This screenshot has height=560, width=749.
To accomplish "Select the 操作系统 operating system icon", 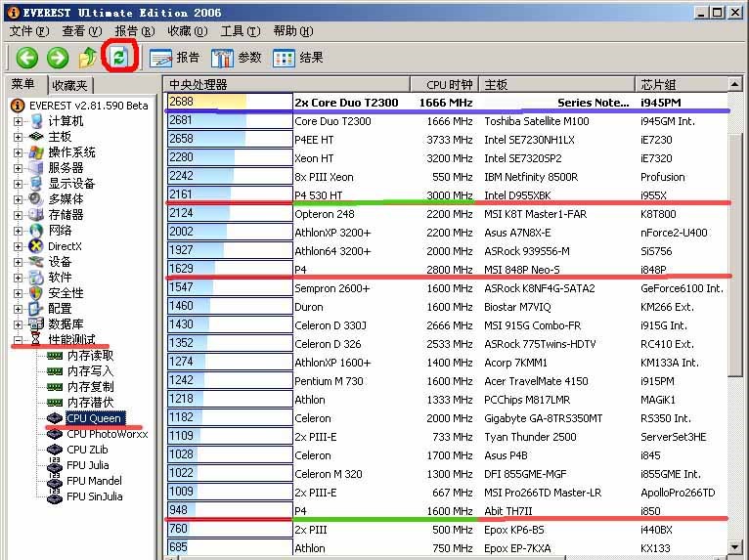I will (x=36, y=152).
